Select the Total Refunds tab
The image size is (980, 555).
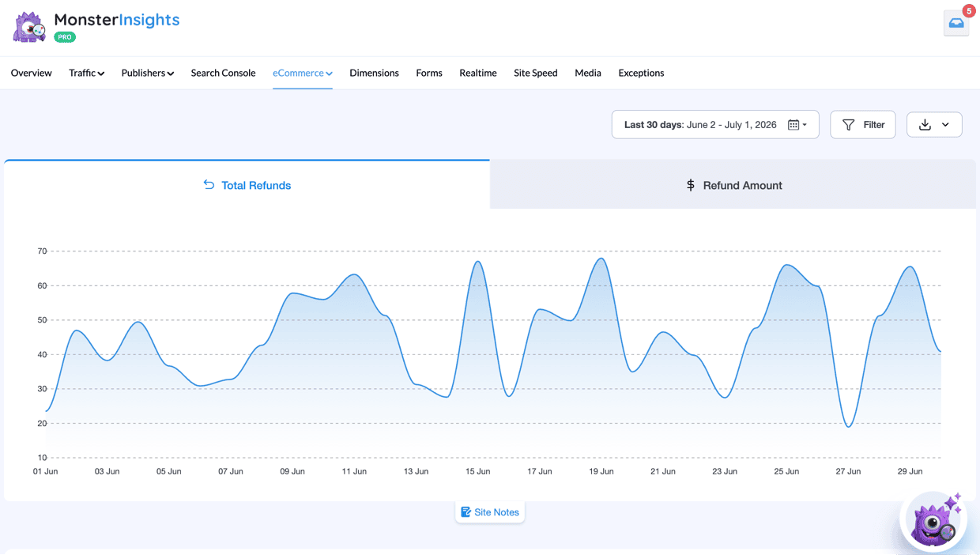[247, 185]
